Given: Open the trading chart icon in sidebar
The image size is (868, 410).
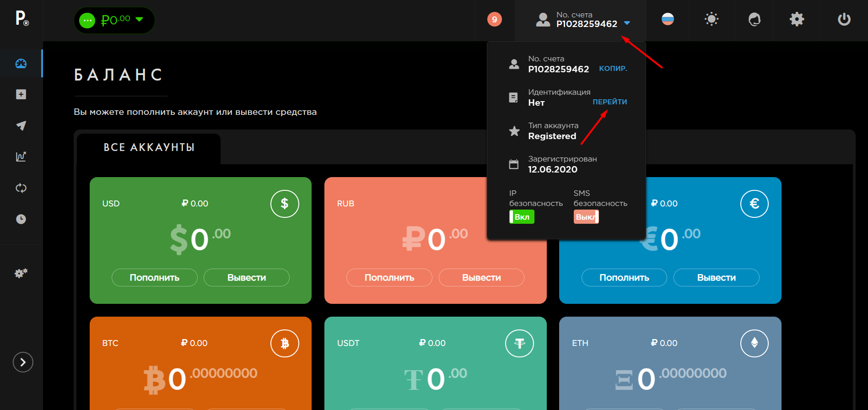Looking at the screenshot, I should (21, 156).
